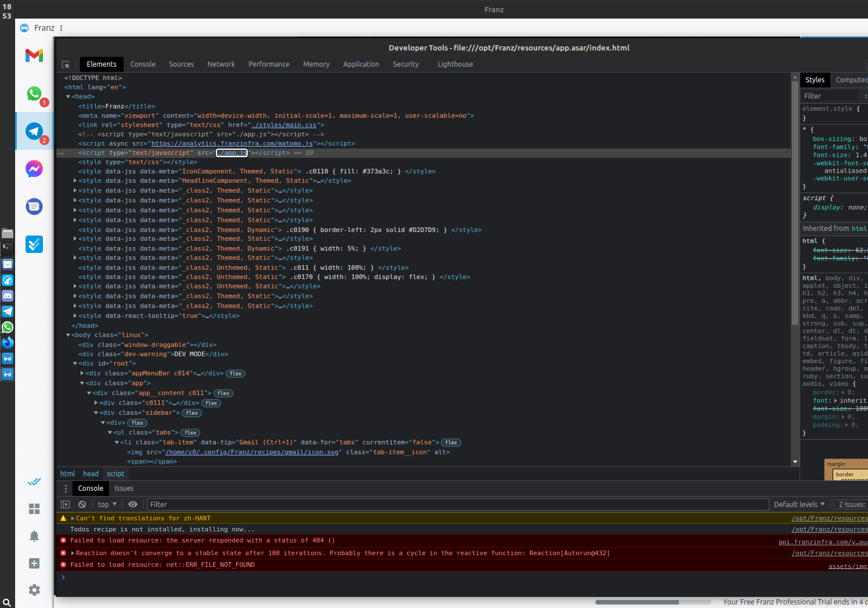The width and height of the screenshot is (868, 608).
Task: Open the top context dropdown in console
Action: [107, 505]
